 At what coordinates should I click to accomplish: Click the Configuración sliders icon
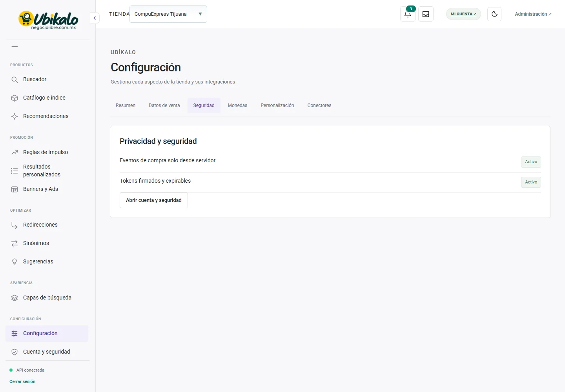[x=15, y=334]
